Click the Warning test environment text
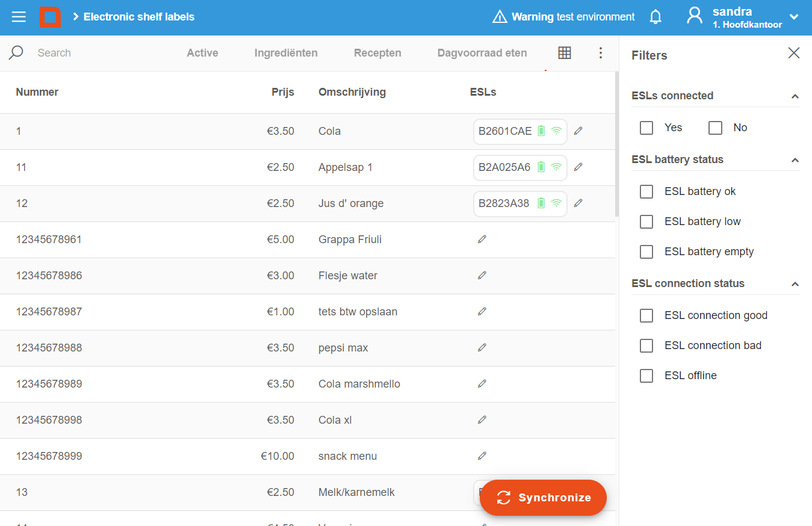The width and height of the screenshot is (812, 526). [x=573, y=17]
